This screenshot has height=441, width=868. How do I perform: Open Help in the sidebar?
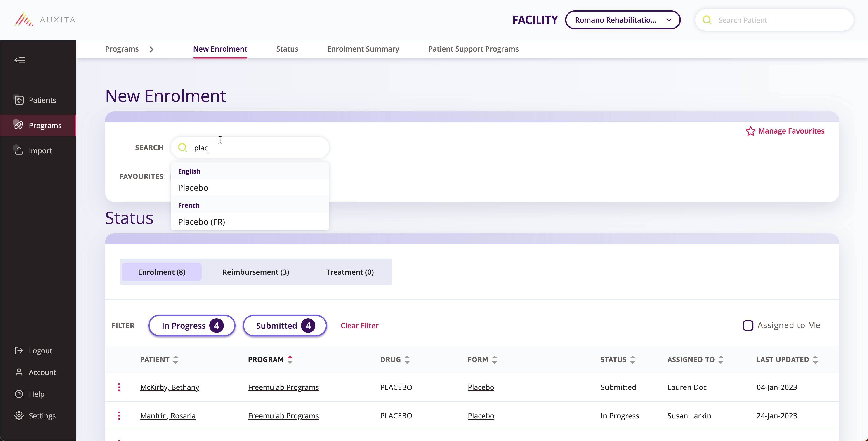click(x=30, y=394)
